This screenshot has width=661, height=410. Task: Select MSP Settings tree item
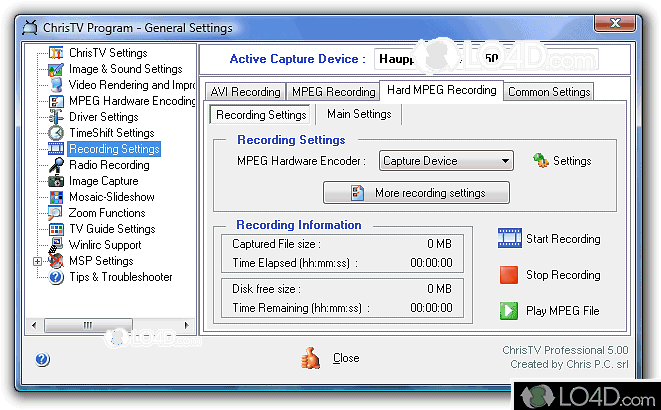(101, 261)
